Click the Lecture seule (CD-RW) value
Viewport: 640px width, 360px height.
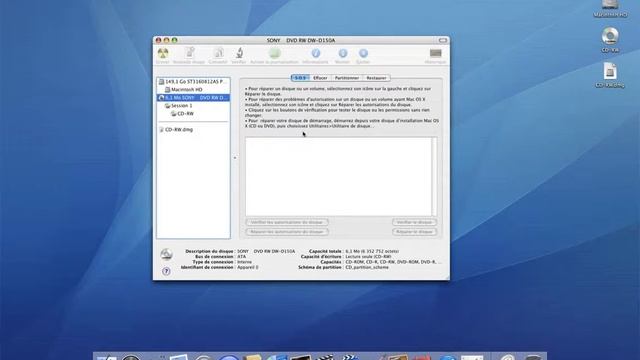pos(368,257)
